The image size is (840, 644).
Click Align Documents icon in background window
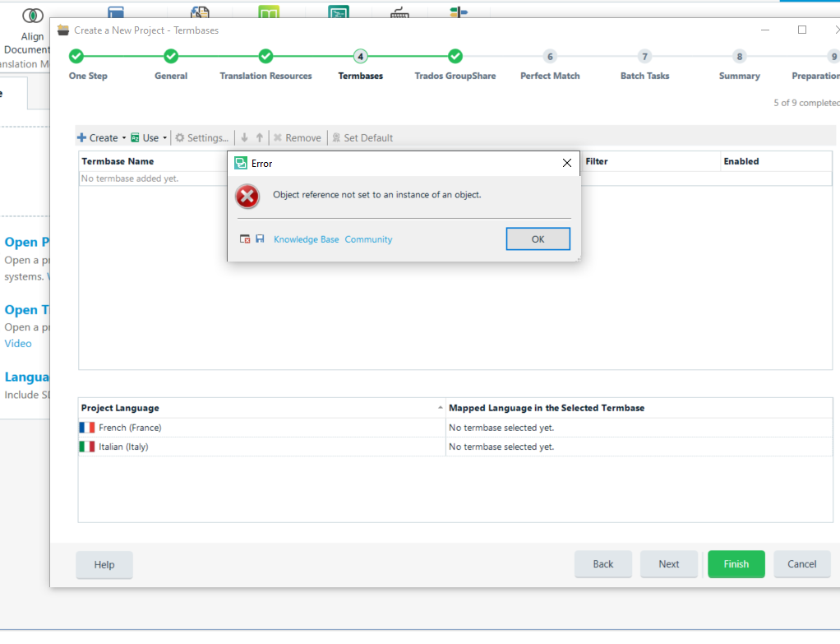tap(32, 16)
